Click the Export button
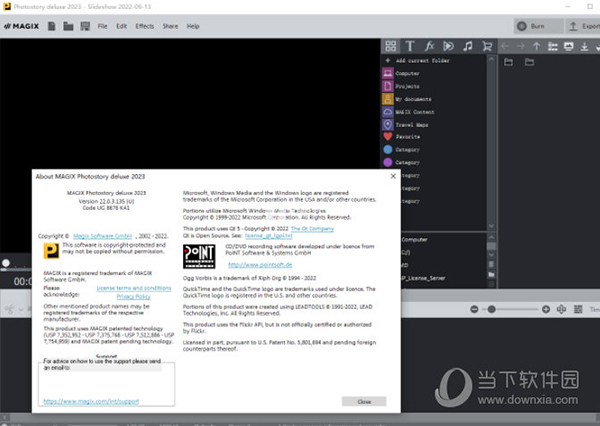Screen dimensions: 600x426 [584, 26]
